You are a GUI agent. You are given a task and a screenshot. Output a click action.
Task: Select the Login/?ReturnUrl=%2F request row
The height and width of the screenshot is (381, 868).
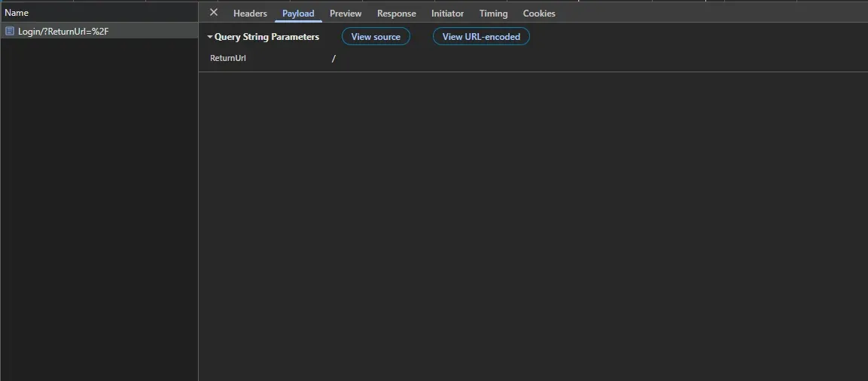(99, 31)
